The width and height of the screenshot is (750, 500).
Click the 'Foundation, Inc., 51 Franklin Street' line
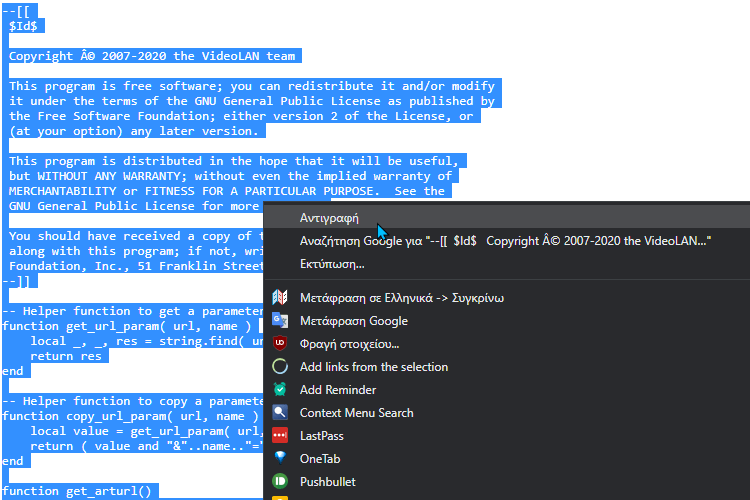(x=136, y=266)
